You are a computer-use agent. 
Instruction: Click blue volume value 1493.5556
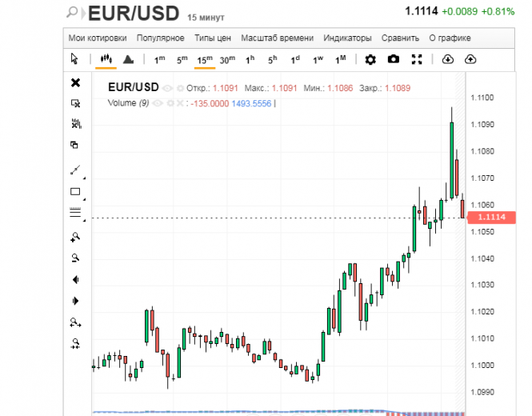pyautogui.click(x=251, y=103)
